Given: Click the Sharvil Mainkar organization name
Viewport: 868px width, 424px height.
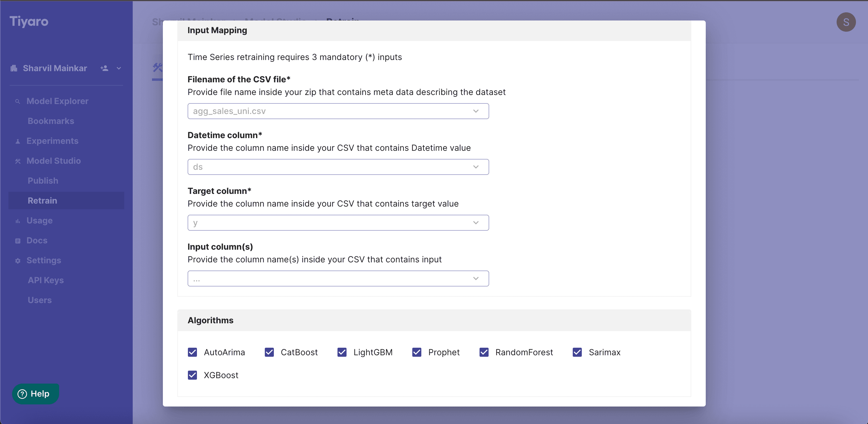Looking at the screenshot, I should pos(55,68).
